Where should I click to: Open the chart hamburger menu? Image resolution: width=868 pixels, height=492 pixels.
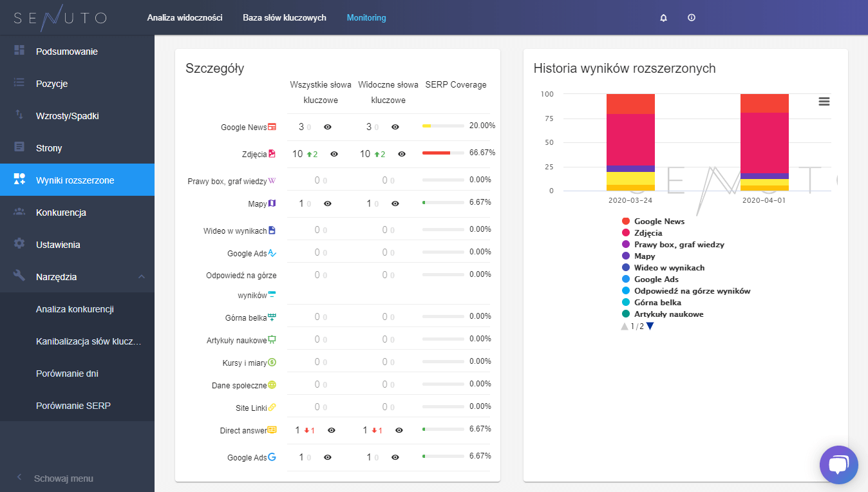coord(824,101)
